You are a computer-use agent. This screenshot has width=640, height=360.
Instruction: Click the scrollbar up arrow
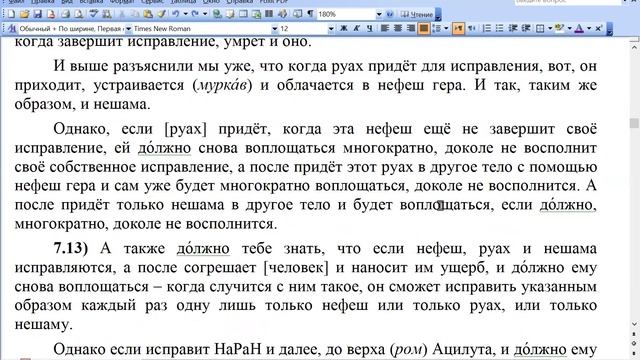pos(634,47)
